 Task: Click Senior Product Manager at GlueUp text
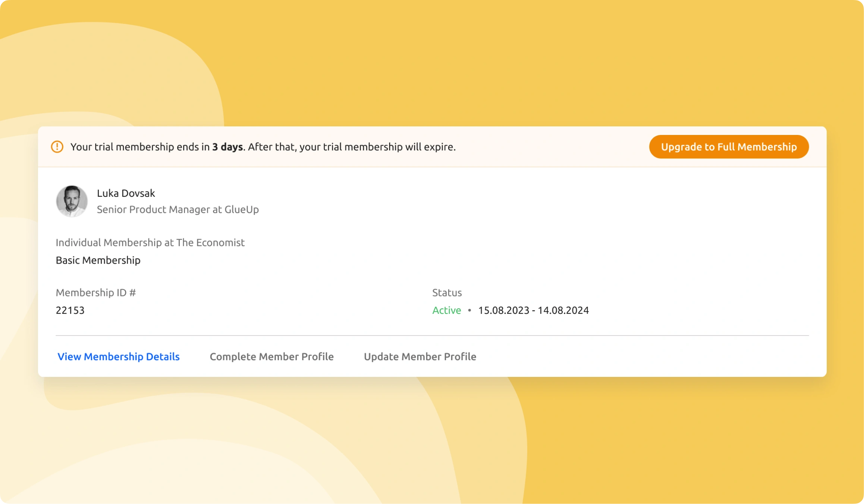[x=177, y=210]
